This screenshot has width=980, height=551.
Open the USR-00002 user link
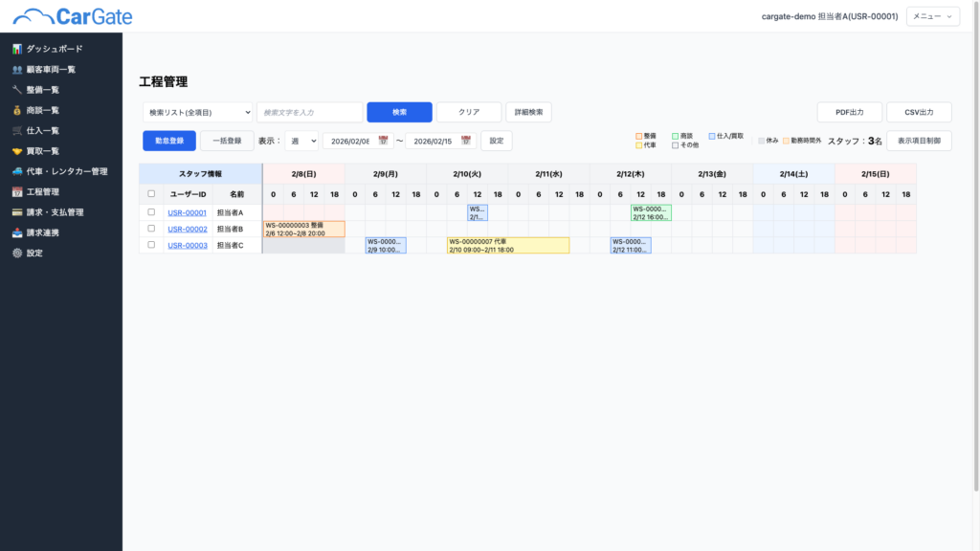point(188,229)
